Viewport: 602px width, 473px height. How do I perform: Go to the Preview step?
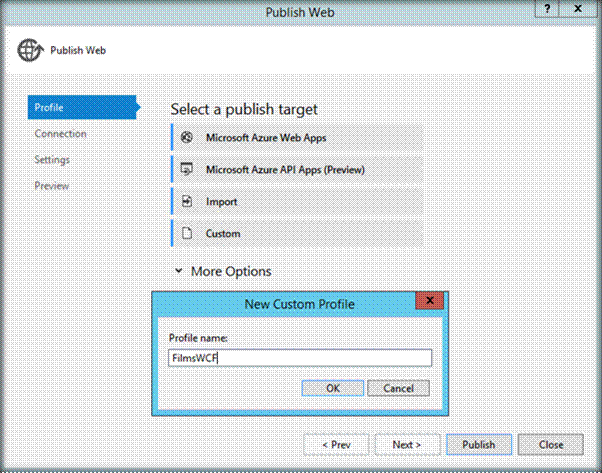click(x=52, y=186)
